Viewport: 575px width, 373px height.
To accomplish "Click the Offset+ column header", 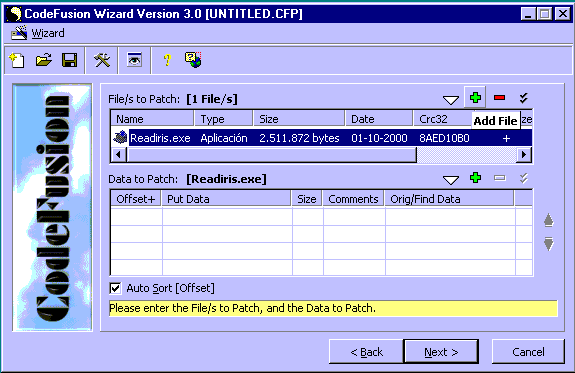I will pos(136,199).
